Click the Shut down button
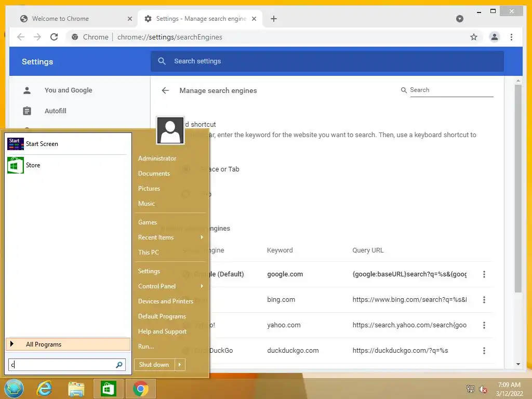This screenshot has height=399, width=532. click(154, 365)
